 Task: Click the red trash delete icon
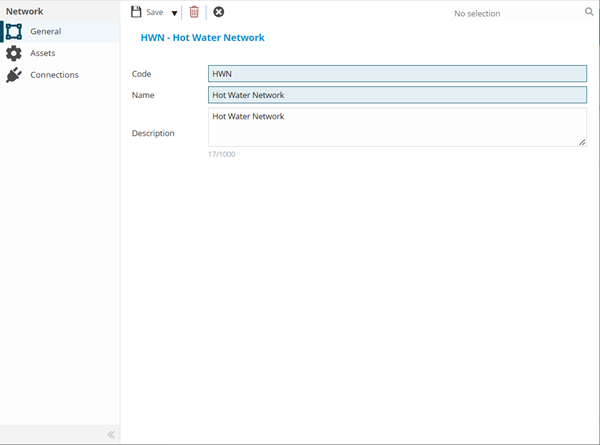[x=194, y=12]
